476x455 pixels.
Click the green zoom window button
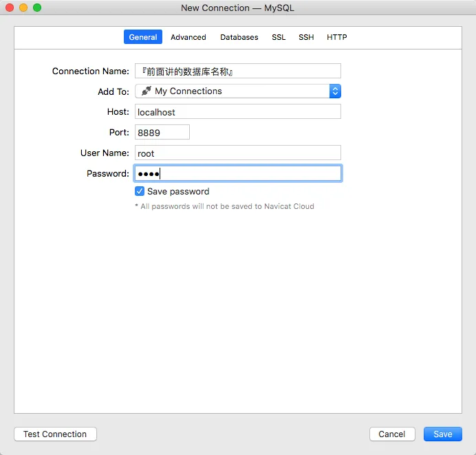pos(37,8)
